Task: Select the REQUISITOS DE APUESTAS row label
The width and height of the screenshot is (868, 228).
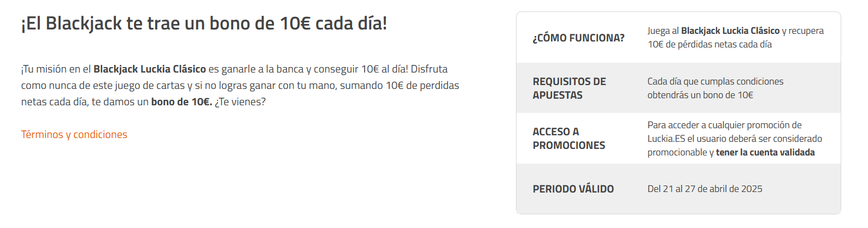Action: (x=570, y=88)
